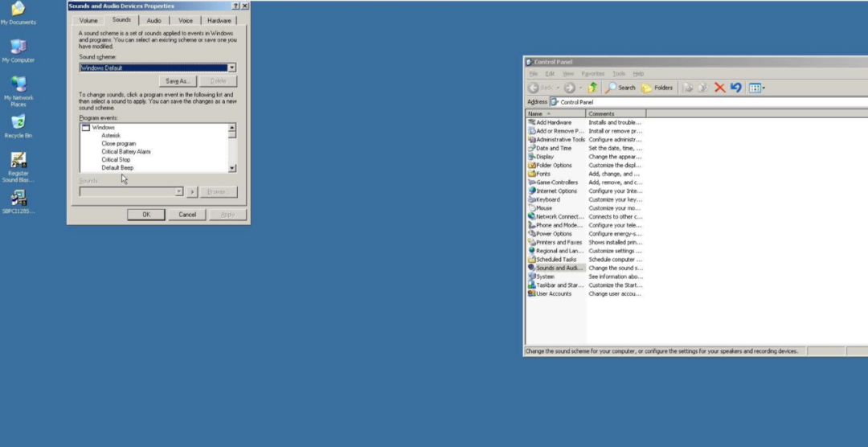Click the Search toolbar button

click(x=620, y=88)
